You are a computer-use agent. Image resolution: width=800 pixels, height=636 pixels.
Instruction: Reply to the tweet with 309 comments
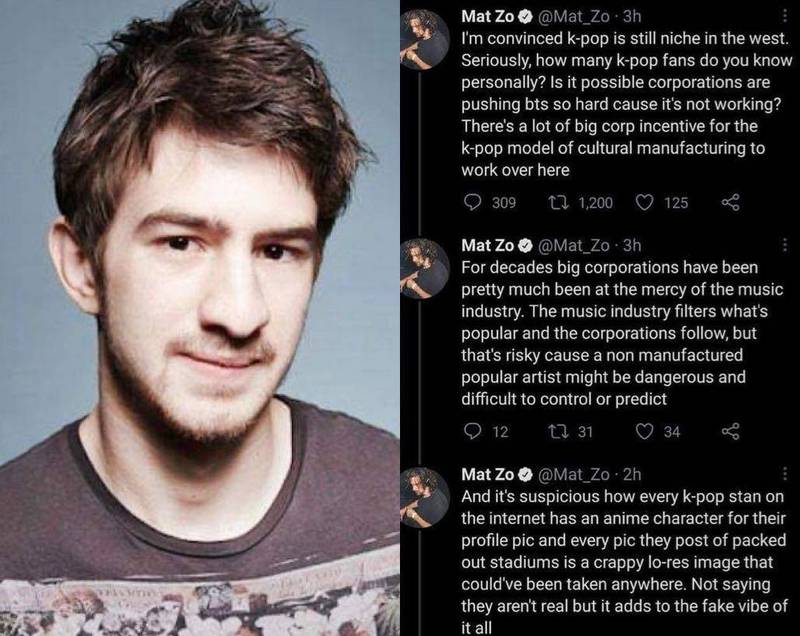click(x=472, y=202)
